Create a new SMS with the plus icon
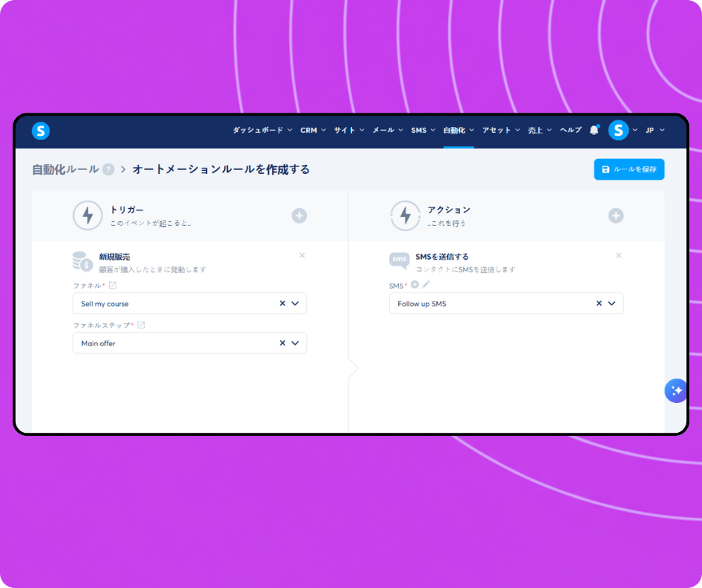This screenshot has width=702, height=588. click(x=414, y=284)
